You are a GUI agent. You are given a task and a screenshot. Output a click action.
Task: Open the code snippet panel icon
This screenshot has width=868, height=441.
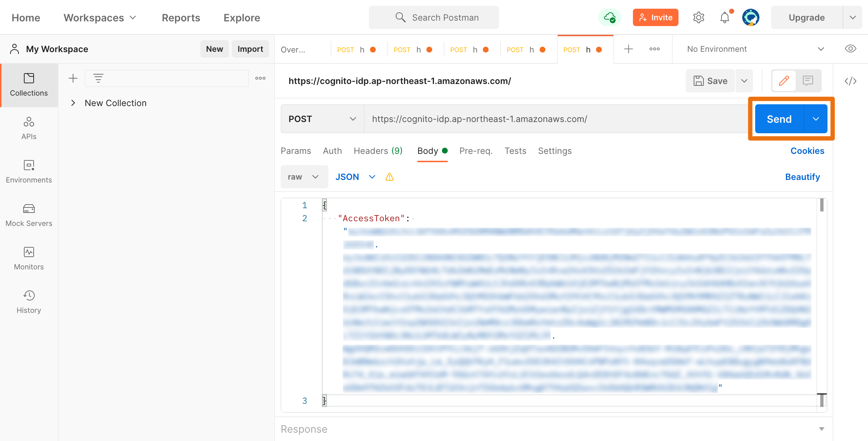pos(851,81)
